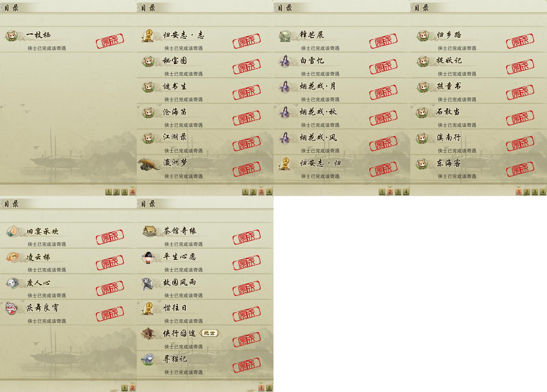The width and height of the screenshot is (547, 392).
Task: Open the 锋芒展 entry
Action: 342,39
